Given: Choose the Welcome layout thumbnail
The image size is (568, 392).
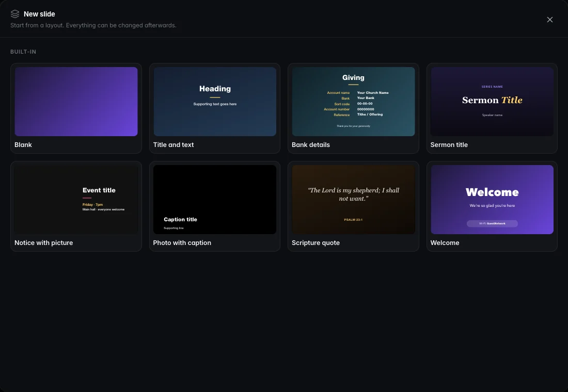Looking at the screenshot, I should 492,200.
